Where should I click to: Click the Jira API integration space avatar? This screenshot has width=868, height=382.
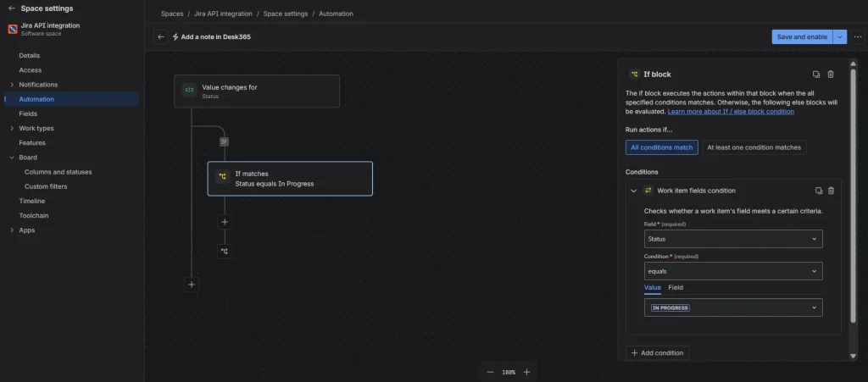[x=12, y=30]
